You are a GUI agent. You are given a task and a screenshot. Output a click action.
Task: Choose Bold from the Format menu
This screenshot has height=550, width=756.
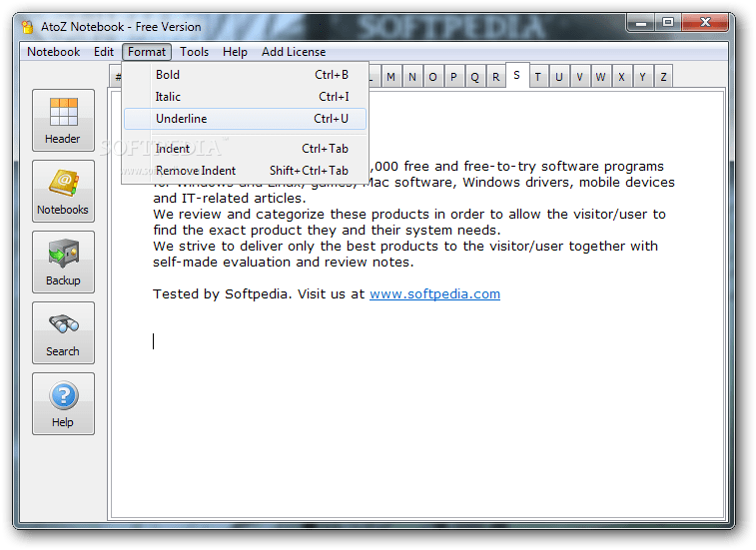pyautogui.click(x=245, y=75)
